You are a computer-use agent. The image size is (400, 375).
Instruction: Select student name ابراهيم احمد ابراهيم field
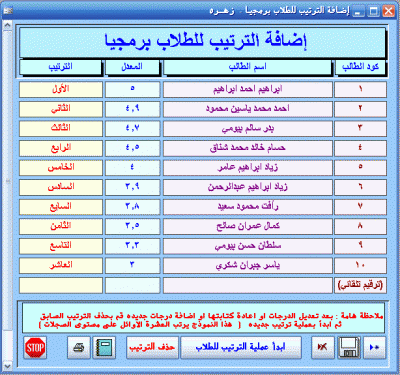pos(248,89)
